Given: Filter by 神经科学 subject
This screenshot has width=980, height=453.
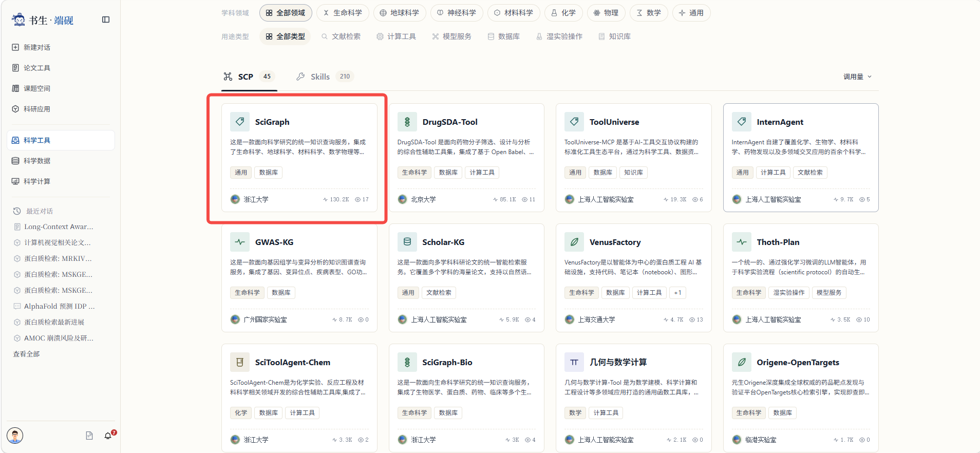Looking at the screenshot, I should click(x=457, y=13).
